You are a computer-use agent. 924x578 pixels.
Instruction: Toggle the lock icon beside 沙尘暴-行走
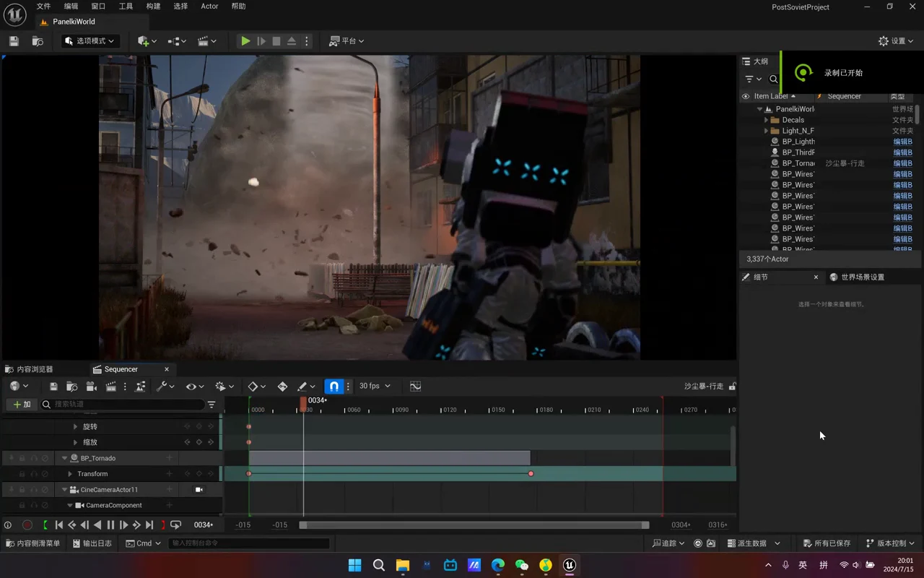pyautogui.click(x=732, y=387)
